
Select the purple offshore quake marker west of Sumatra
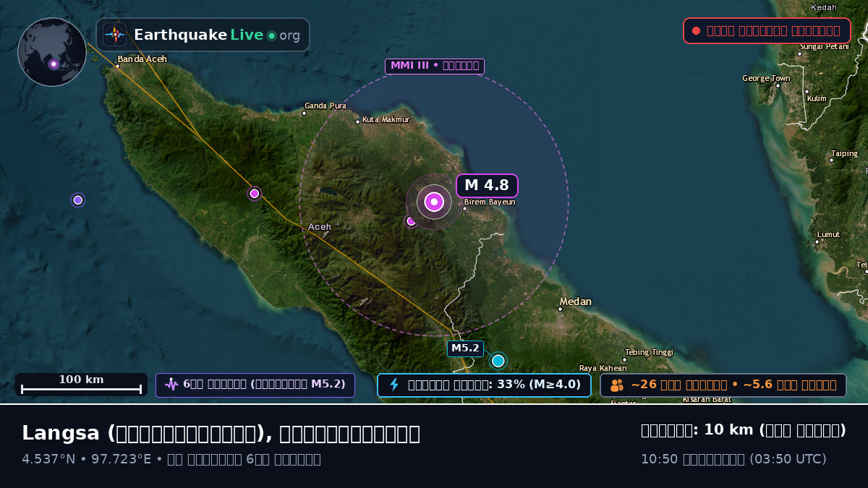[x=78, y=200]
